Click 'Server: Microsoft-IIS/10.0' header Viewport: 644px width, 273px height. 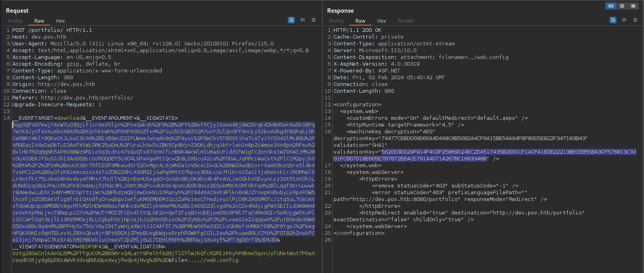pos(375,50)
